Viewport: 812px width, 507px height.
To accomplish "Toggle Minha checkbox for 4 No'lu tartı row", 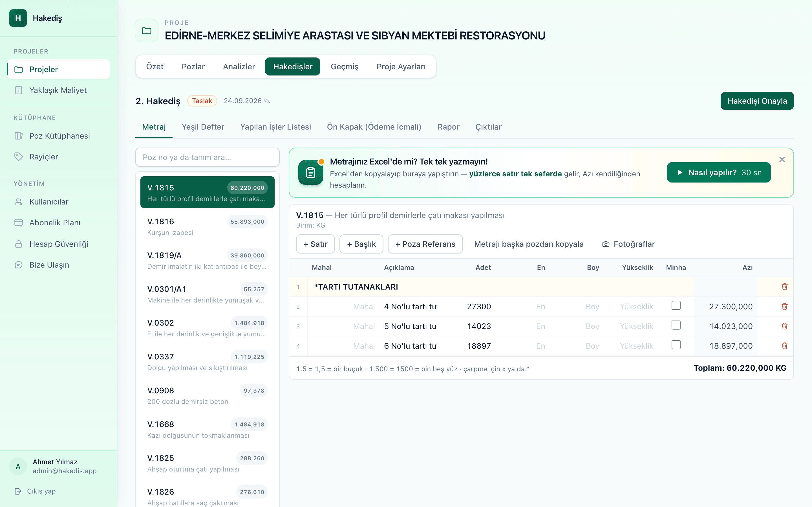I will [676, 306].
